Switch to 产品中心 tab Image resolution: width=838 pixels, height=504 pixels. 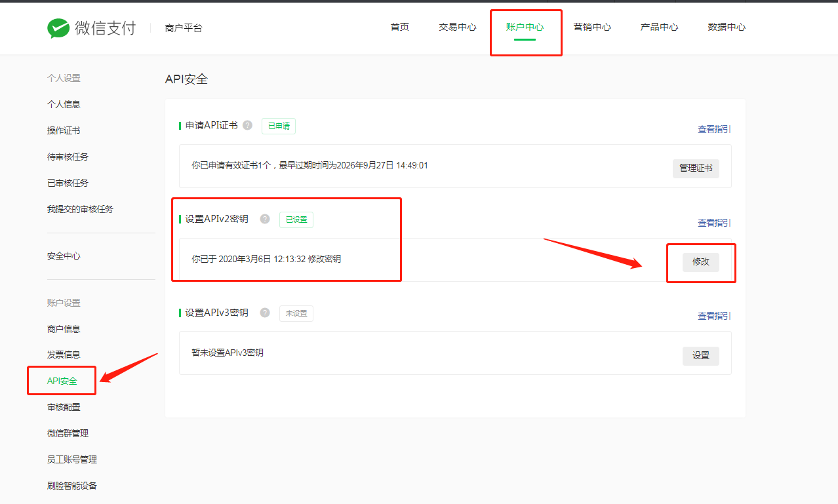pos(659,28)
